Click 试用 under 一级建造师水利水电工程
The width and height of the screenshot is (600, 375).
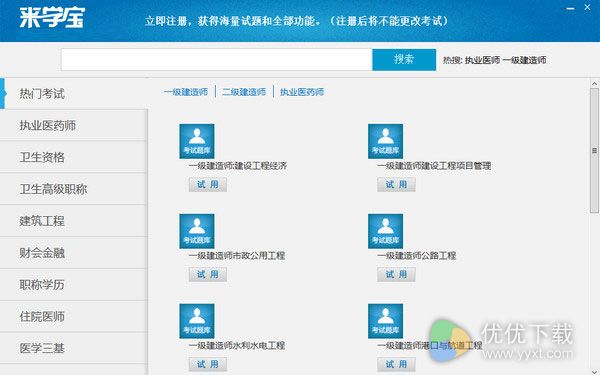point(208,364)
